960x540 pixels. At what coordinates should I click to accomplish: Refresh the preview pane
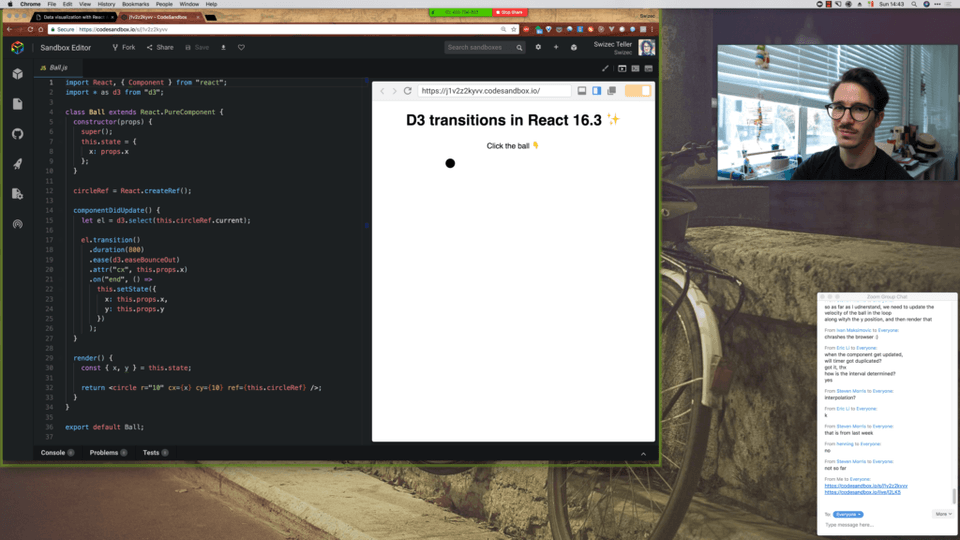[408, 91]
